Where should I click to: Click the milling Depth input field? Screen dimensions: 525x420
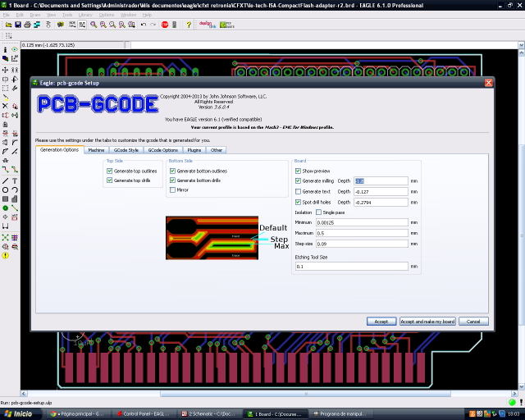[x=381, y=180]
